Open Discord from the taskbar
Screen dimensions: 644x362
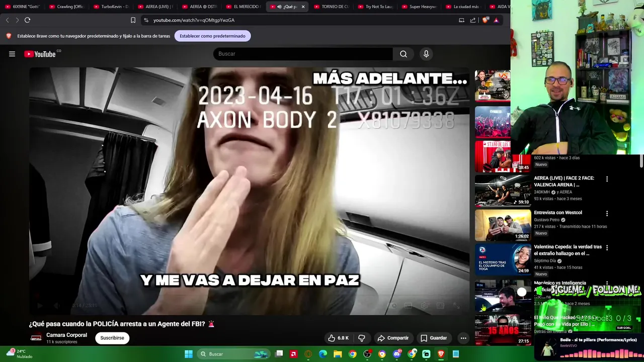click(x=397, y=354)
